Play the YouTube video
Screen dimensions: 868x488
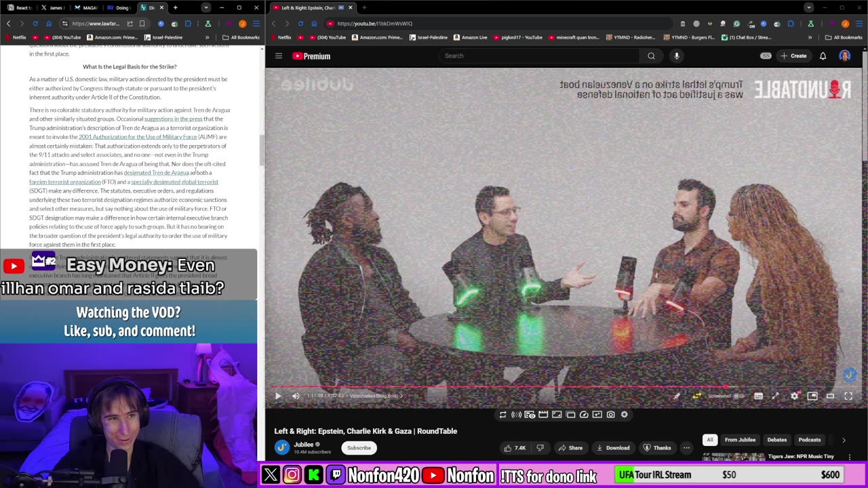(x=278, y=396)
